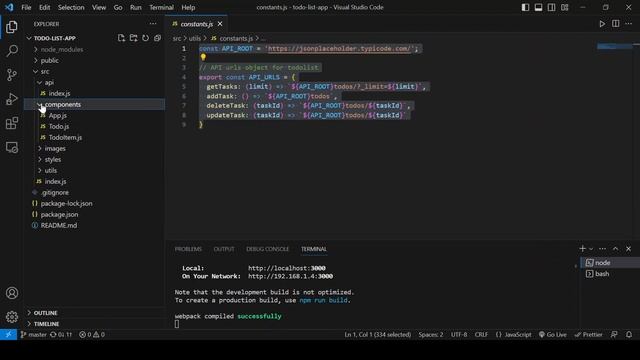The image size is (640, 360).
Task: Expand the utils folder
Action: 94,171
